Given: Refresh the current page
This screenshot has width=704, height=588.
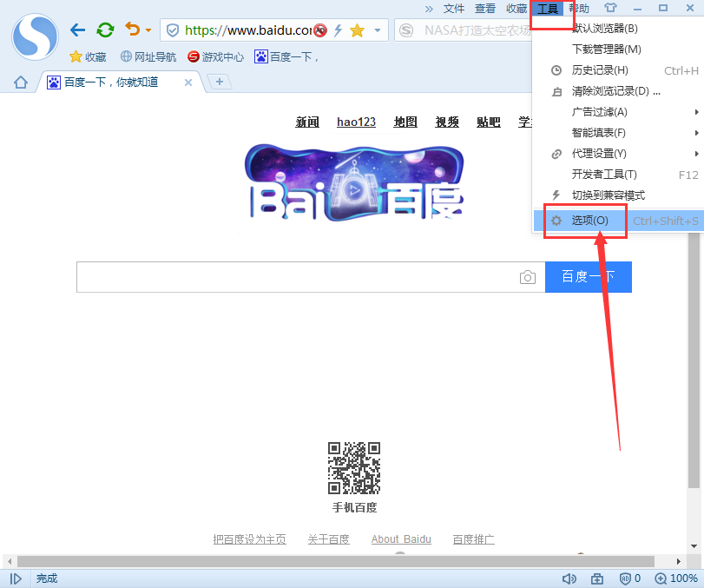Looking at the screenshot, I should click(104, 29).
